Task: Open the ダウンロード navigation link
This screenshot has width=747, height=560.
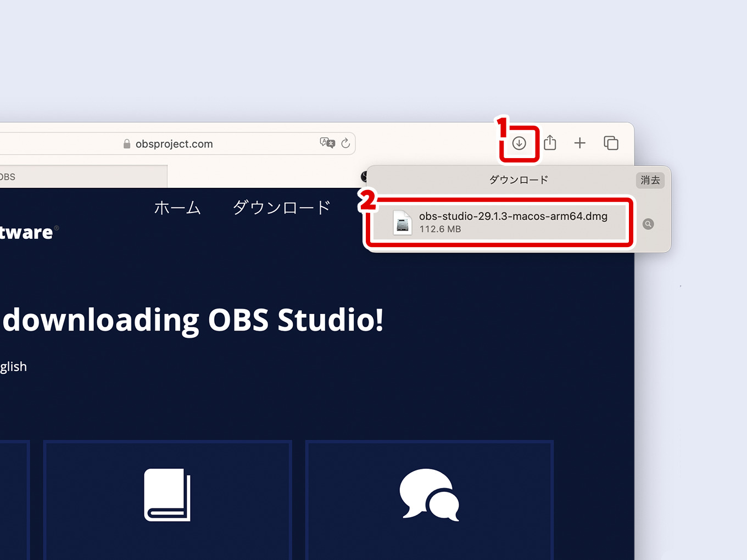Action: [282, 208]
